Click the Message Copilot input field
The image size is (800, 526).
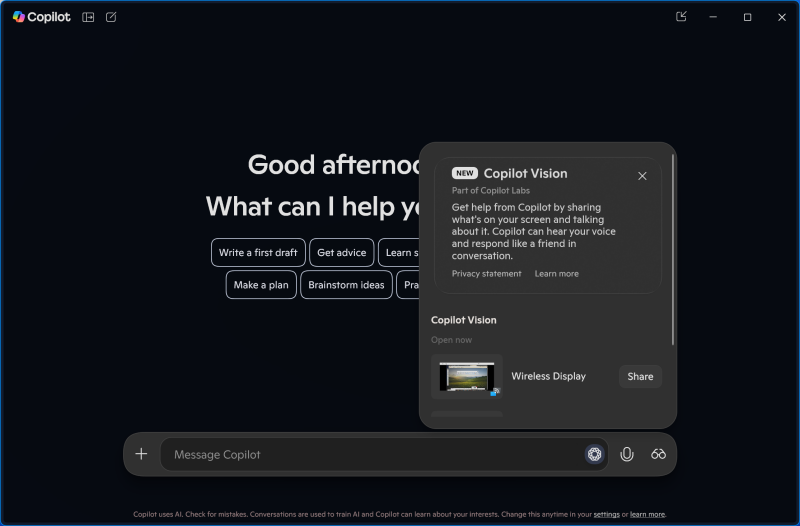pos(370,454)
